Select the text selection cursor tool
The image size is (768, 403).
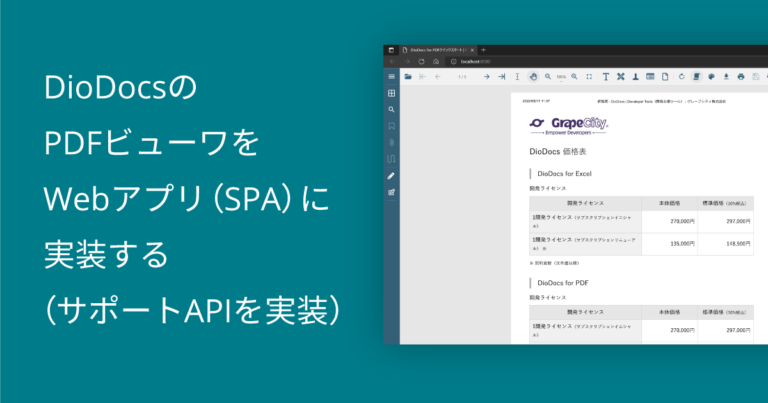click(517, 77)
